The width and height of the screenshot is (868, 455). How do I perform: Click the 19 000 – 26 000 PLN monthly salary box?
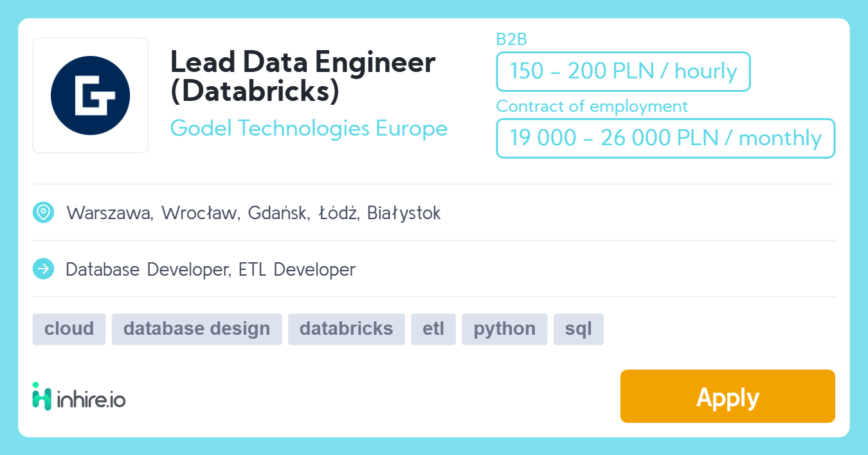click(x=665, y=138)
